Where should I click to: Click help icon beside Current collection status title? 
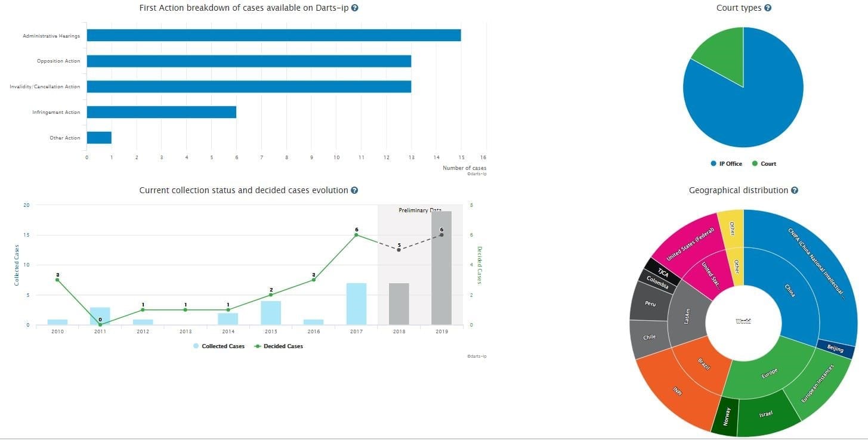(x=354, y=191)
